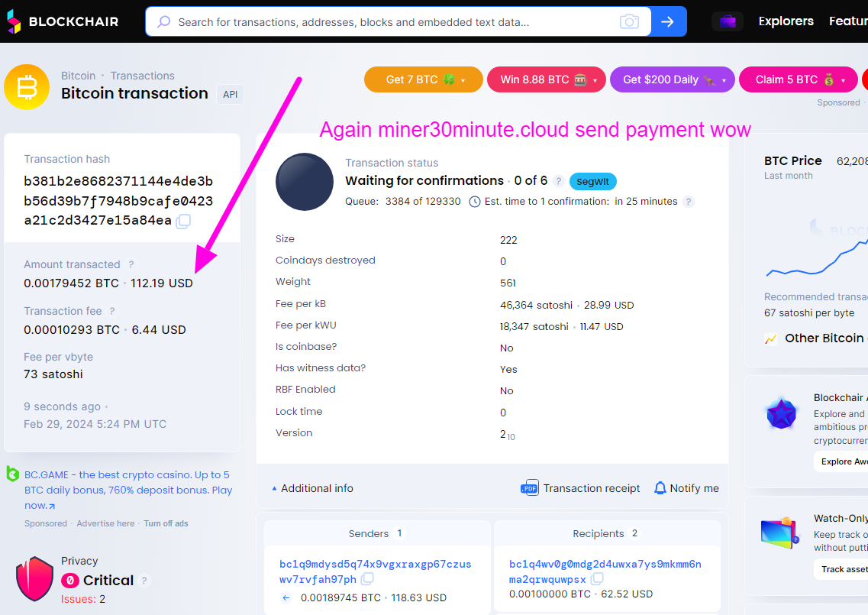
Task: Click the Recipients count badge
Action: [x=634, y=533]
